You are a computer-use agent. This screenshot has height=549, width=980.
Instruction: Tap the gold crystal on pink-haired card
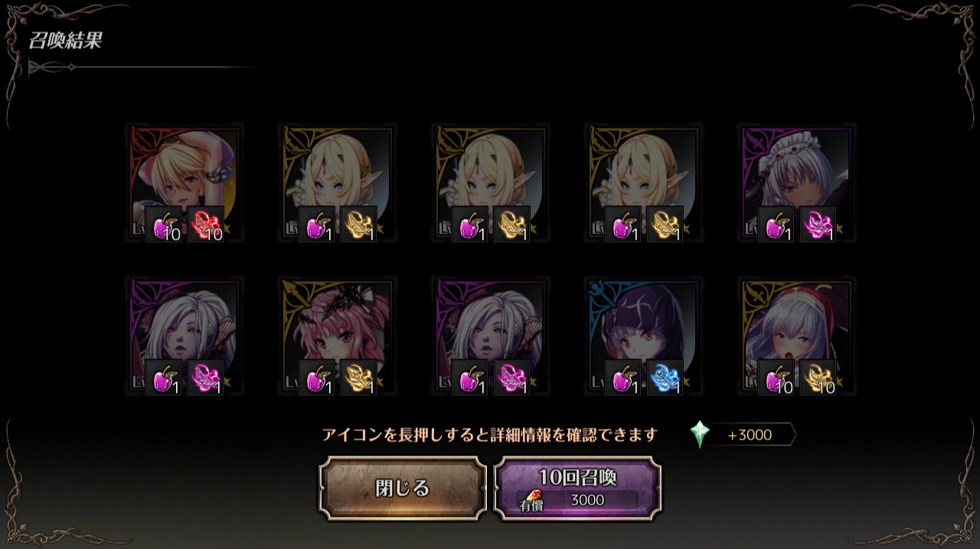(359, 377)
